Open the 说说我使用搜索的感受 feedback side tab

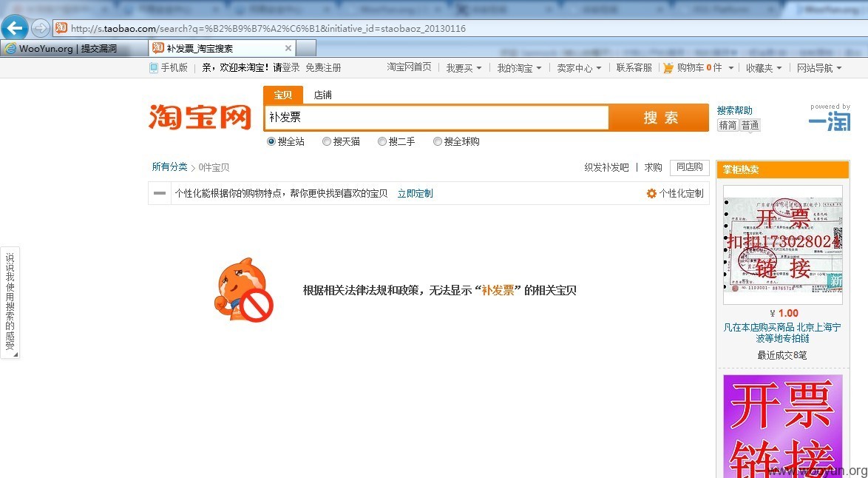pyautogui.click(x=10, y=303)
